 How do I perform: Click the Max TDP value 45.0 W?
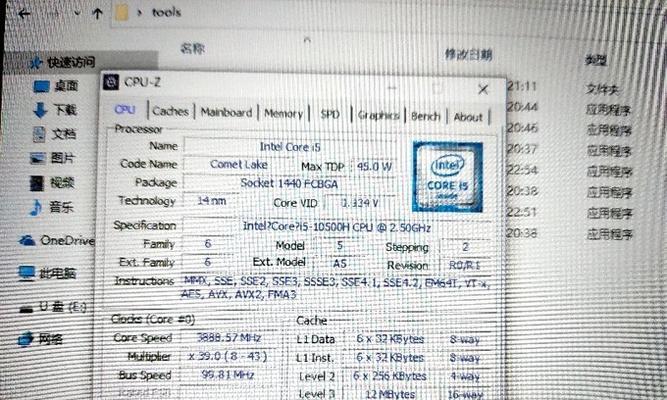(x=374, y=166)
